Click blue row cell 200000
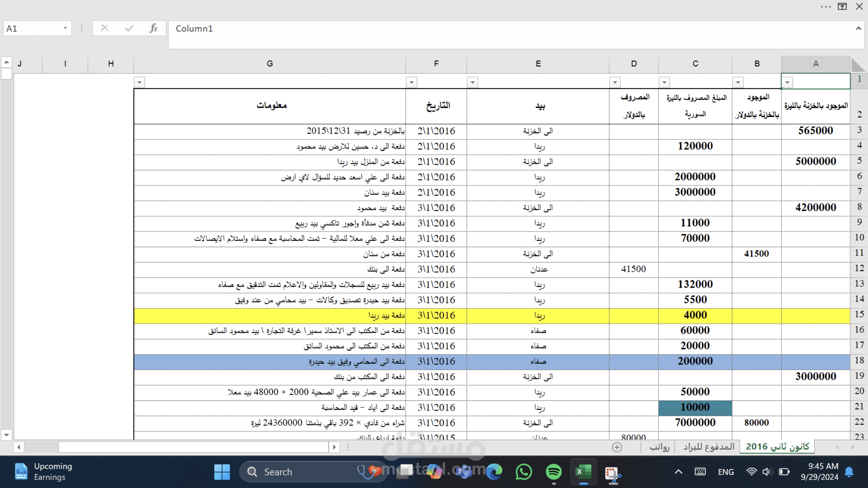 tap(695, 361)
